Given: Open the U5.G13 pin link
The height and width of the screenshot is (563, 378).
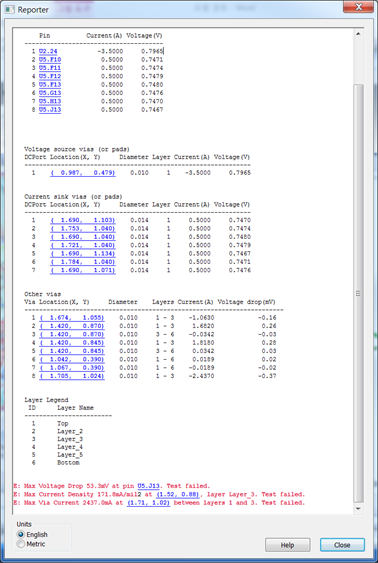Looking at the screenshot, I should click(x=50, y=93).
